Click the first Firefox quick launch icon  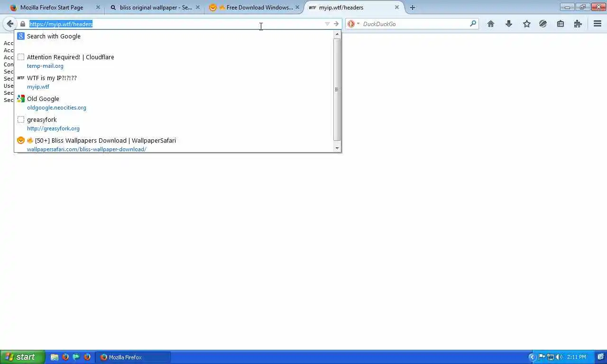point(65,357)
